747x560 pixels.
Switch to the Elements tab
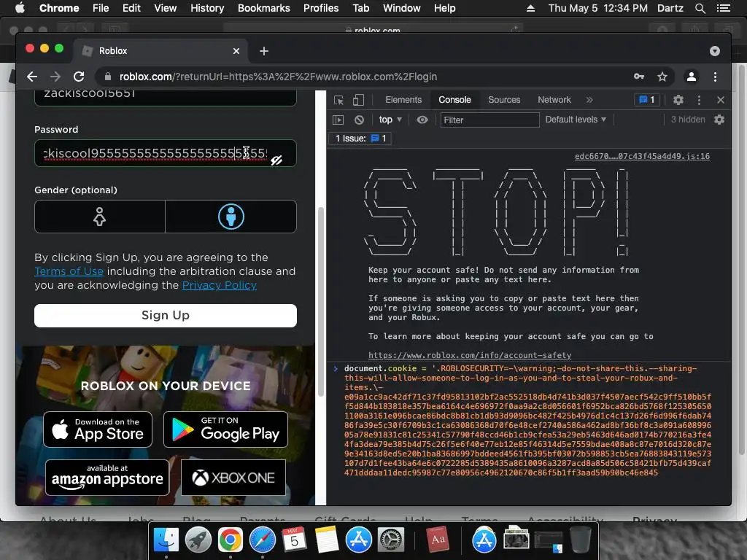tap(403, 100)
